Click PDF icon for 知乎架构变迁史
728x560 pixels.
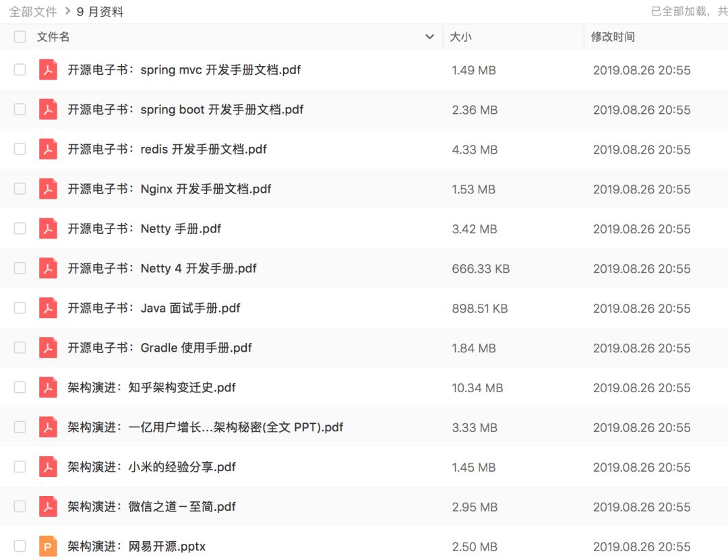click(x=48, y=387)
